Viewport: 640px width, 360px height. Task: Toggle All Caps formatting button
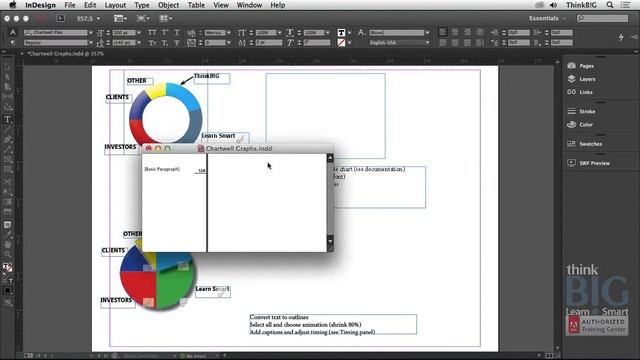(x=152, y=32)
